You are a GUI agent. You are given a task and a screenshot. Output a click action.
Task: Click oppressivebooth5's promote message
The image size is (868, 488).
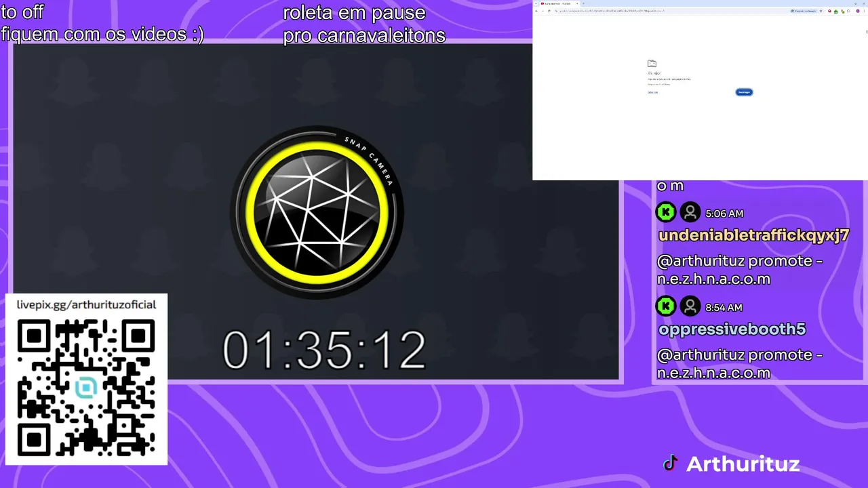740,364
